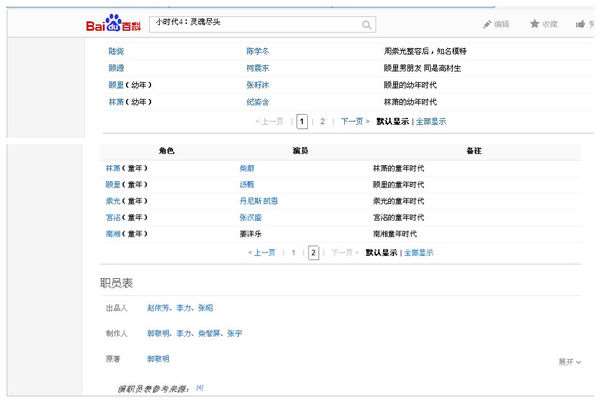600x403 pixels.
Task: Open the 南湘 link in 童年 row
Action: point(113,234)
